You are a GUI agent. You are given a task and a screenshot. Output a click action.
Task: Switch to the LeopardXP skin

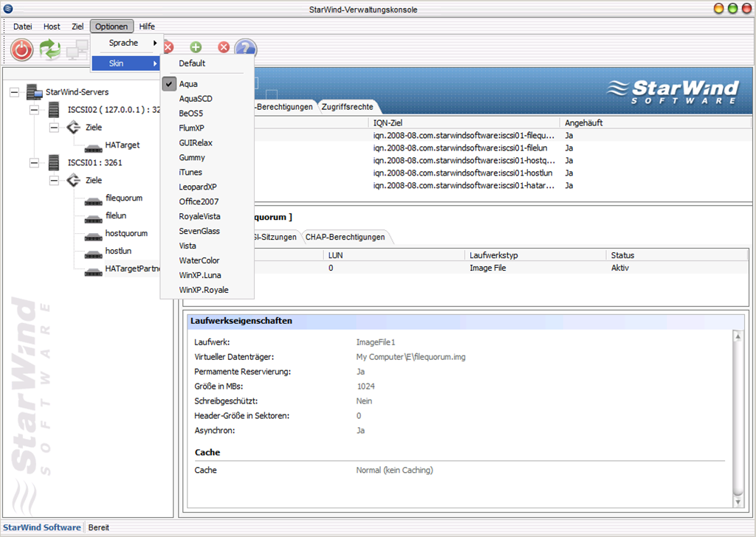point(198,187)
